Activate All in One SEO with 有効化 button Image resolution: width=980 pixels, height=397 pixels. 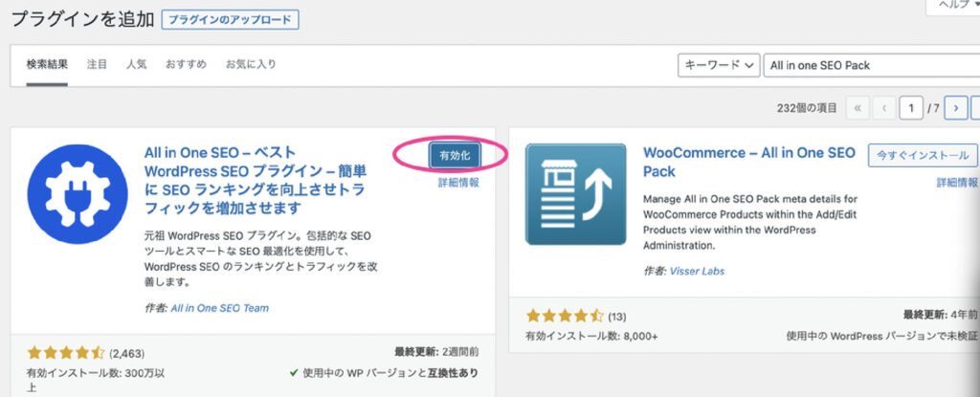pyautogui.click(x=455, y=156)
